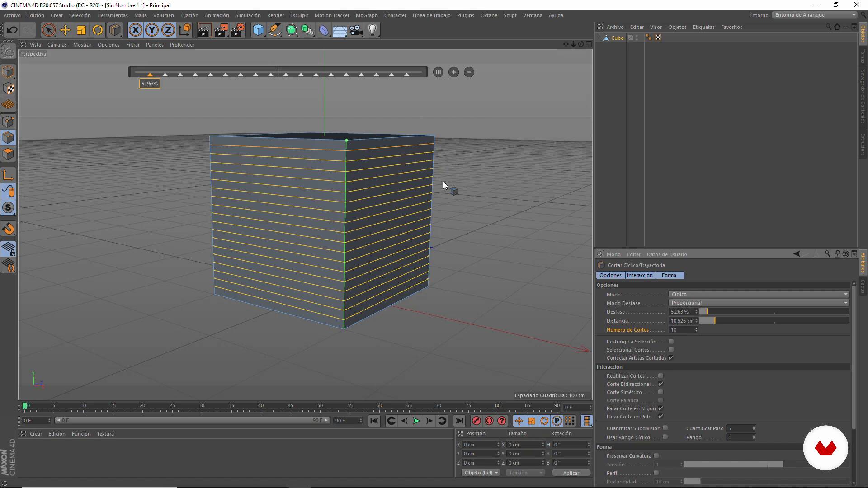Activate the Move tool
This screenshot has width=868, height=488.
pyautogui.click(x=65, y=30)
